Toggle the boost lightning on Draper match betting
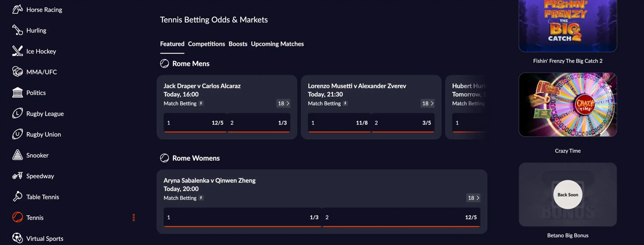This screenshot has width=644, height=245. (x=201, y=103)
